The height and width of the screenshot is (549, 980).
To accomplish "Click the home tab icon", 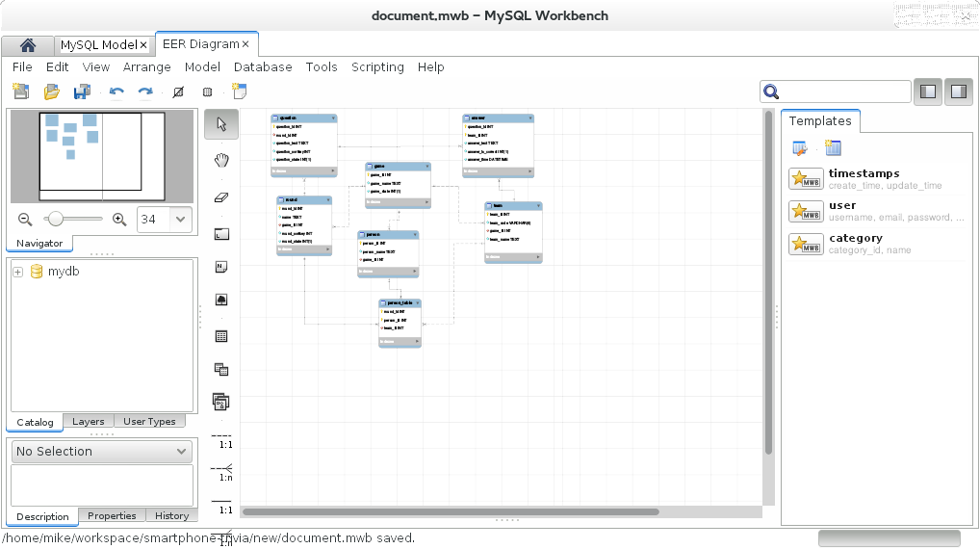I will (28, 45).
